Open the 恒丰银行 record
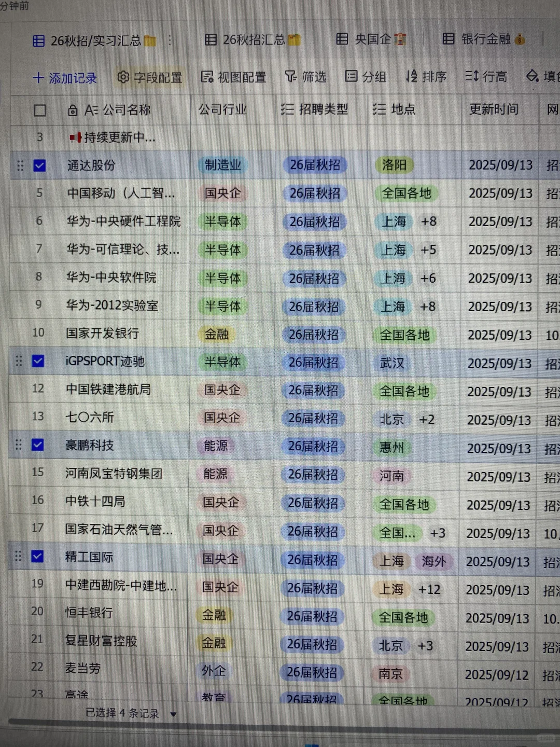Viewport: 560px width, 747px height. 89,613
